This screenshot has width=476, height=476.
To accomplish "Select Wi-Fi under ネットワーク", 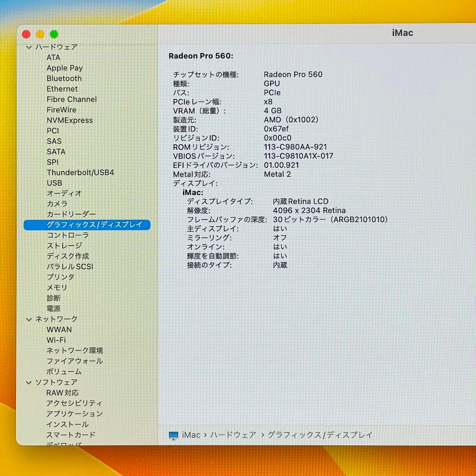I will coord(56,340).
